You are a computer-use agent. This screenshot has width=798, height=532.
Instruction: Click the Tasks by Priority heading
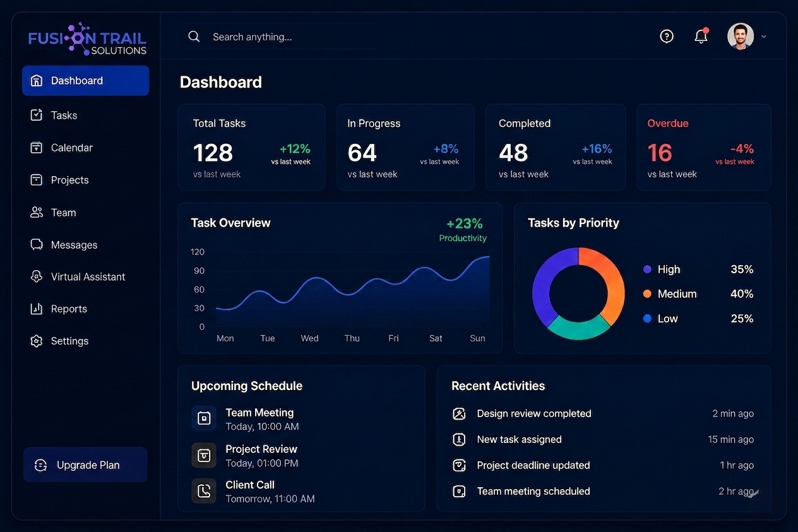click(573, 223)
